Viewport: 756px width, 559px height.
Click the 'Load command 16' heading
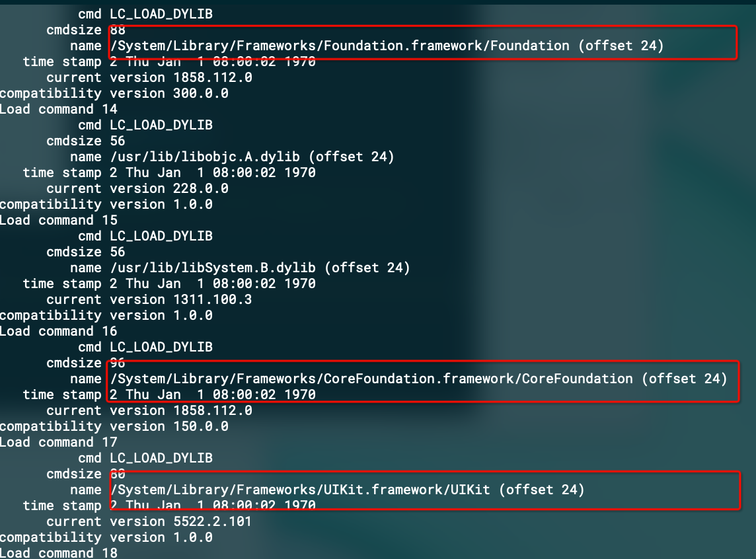[58, 332]
